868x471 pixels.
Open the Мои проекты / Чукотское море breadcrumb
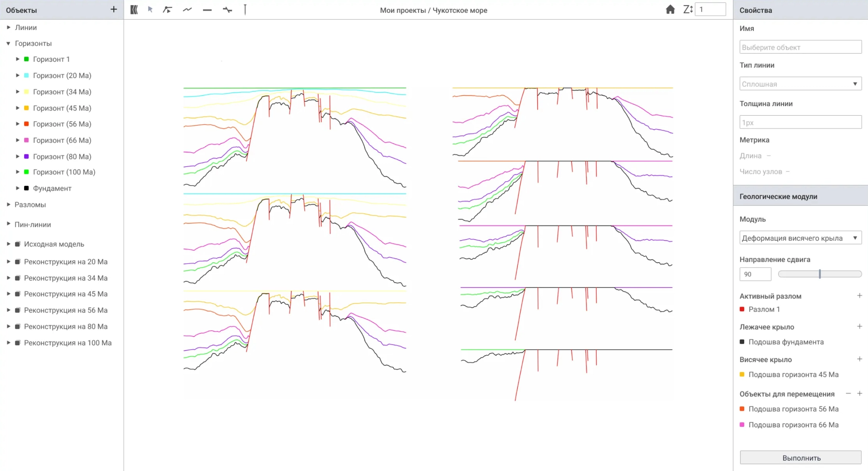pyautogui.click(x=433, y=10)
